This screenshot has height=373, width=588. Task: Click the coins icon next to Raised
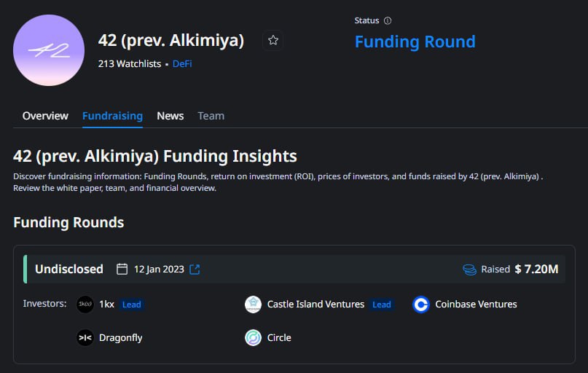469,269
